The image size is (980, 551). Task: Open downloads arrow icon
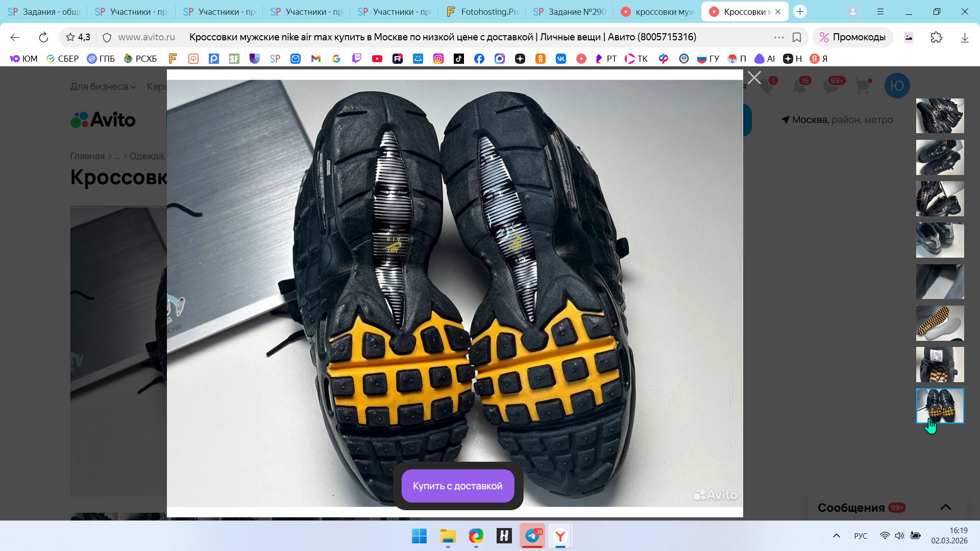[964, 37]
